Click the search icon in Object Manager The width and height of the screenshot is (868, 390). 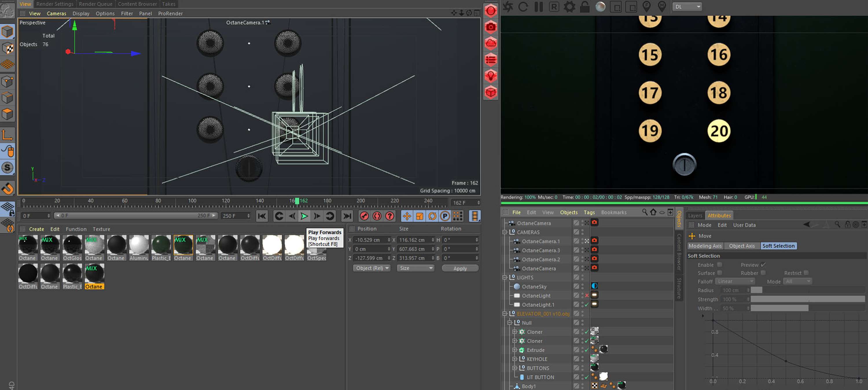tap(644, 212)
